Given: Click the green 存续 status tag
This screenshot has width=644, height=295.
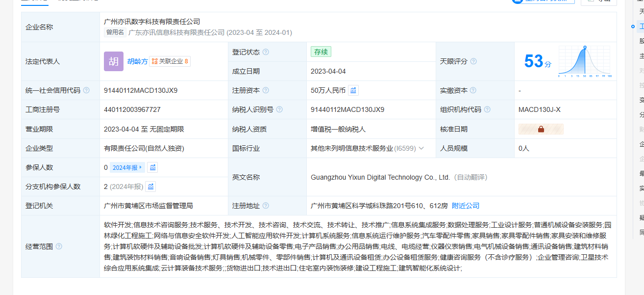Looking at the screenshot, I should tap(321, 52).
